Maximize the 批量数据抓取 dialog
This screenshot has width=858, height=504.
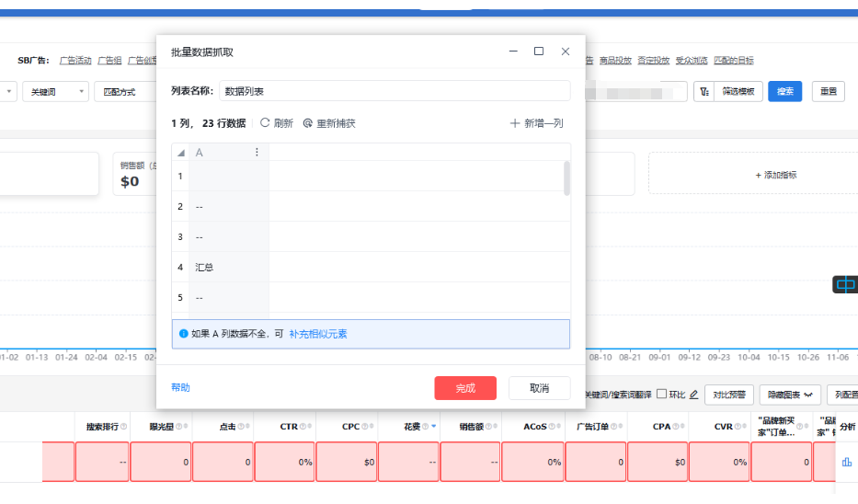(539, 51)
